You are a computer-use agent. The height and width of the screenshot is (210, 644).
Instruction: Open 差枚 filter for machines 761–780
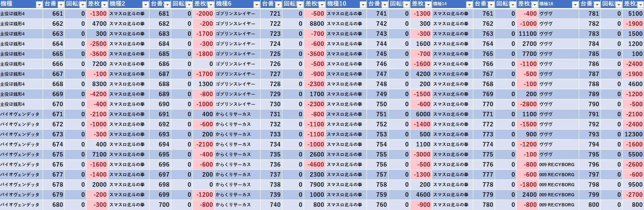(534, 4)
